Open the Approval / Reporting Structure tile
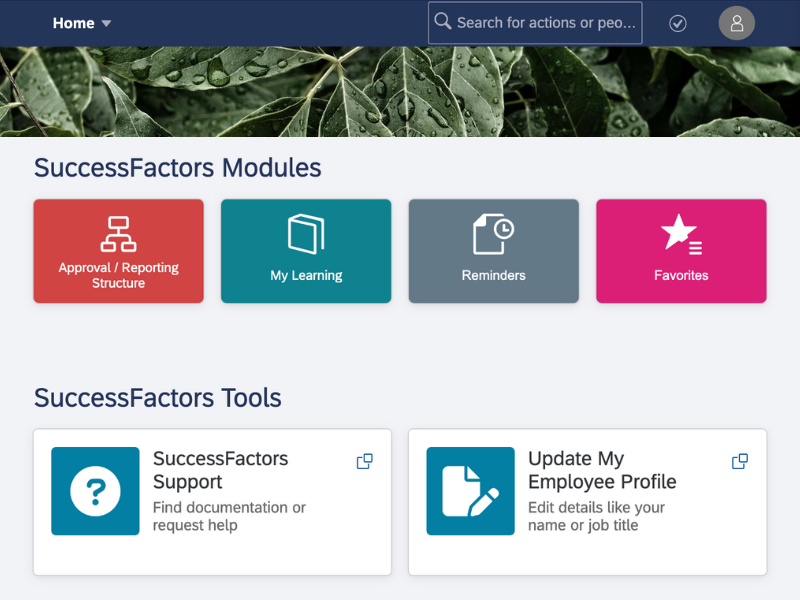Viewport: 800px width, 600px height. click(x=118, y=251)
